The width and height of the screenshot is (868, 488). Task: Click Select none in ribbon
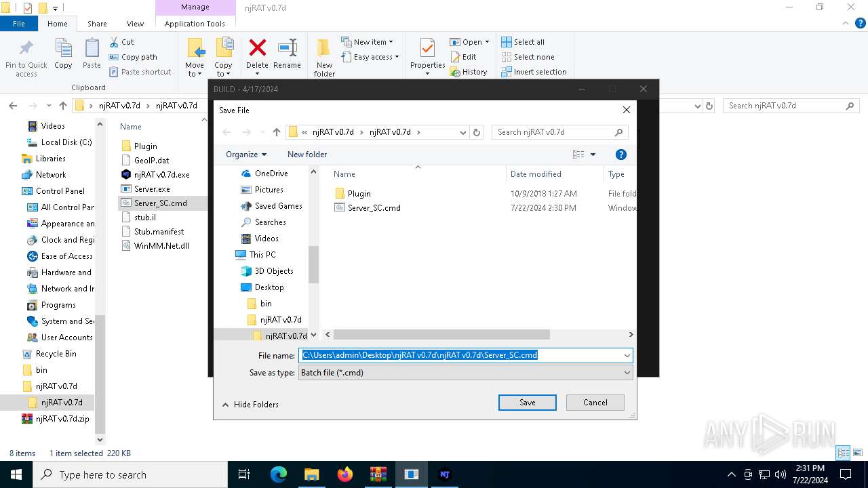[528, 57]
